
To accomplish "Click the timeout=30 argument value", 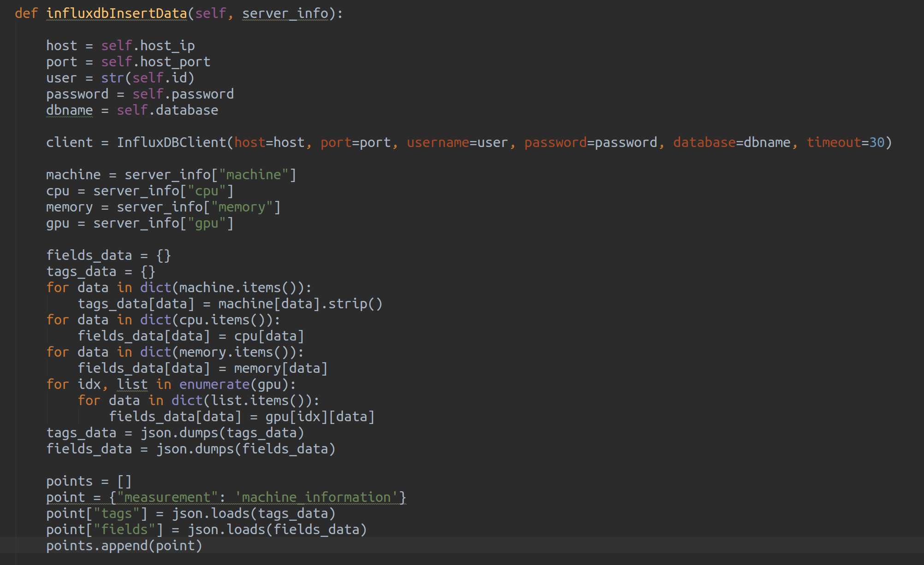I will (876, 142).
